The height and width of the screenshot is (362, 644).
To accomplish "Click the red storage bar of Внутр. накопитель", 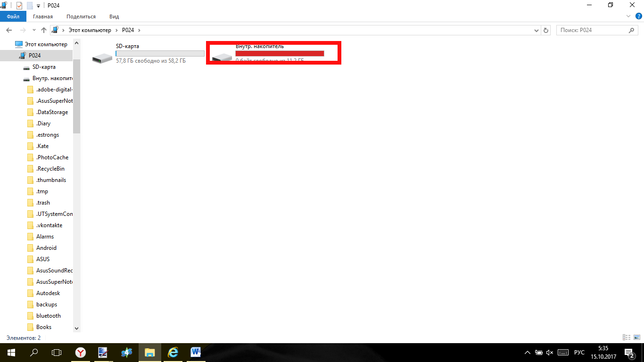I will tap(280, 54).
